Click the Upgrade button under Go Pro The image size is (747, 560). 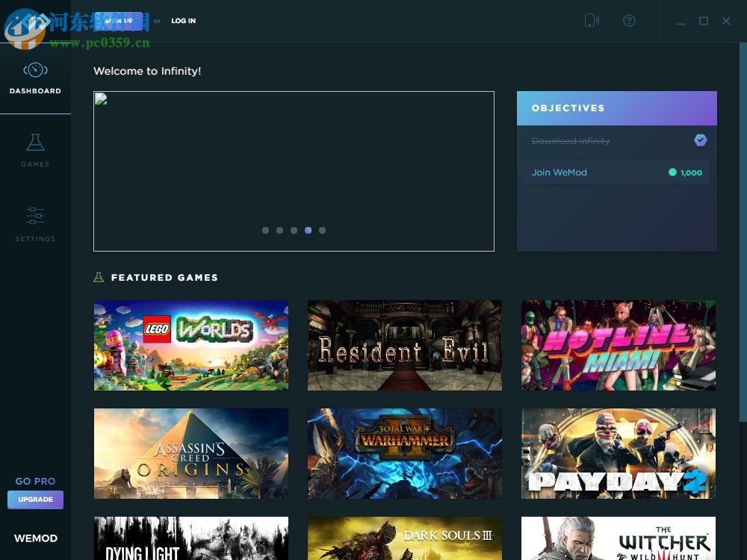35,500
